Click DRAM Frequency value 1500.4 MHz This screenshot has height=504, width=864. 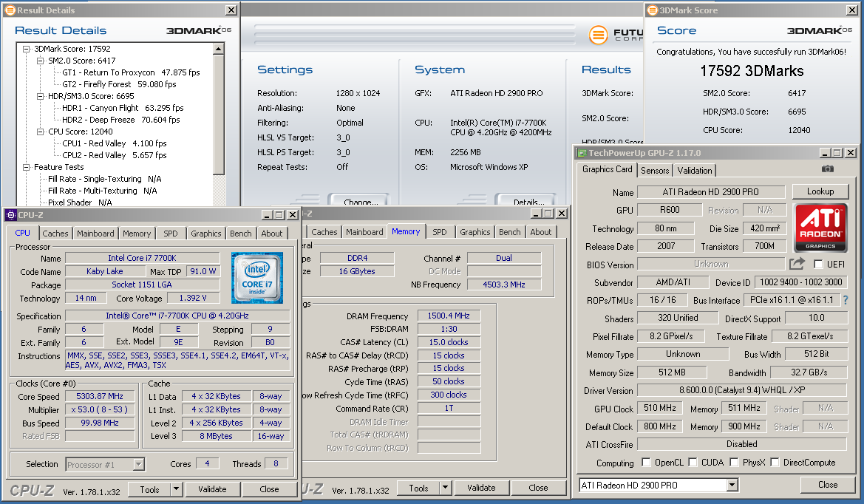click(x=449, y=316)
